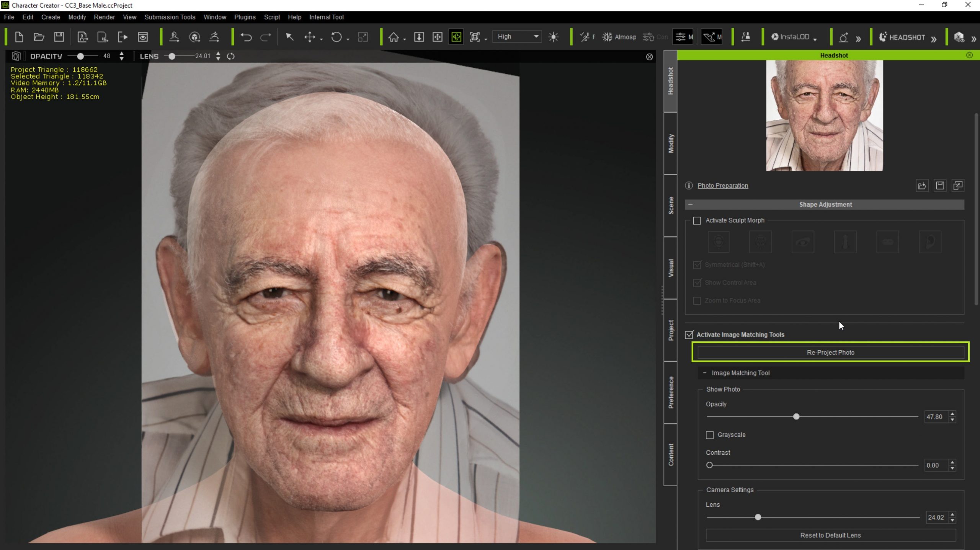This screenshot has height=550, width=980.
Task: Click the Contrast slider handle
Action: (709, 465)
